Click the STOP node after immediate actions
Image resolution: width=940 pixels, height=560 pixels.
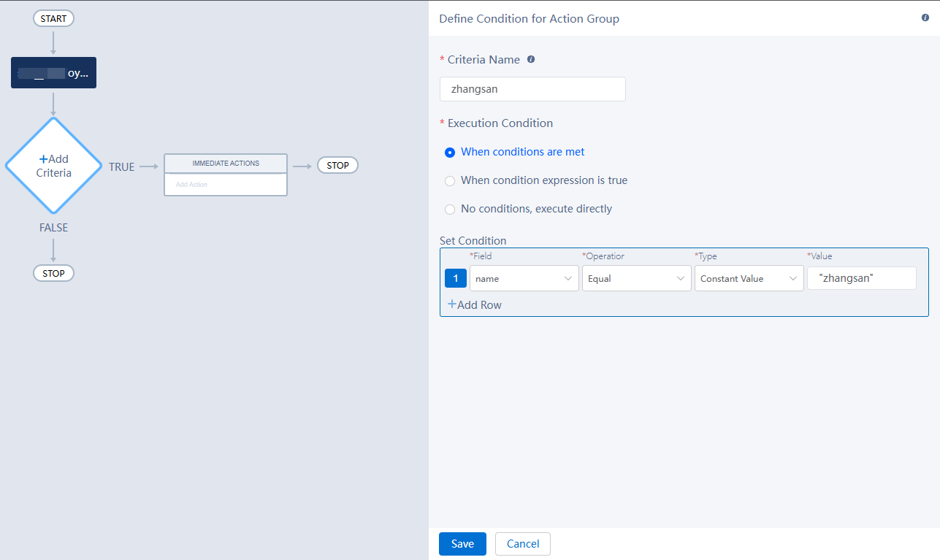[x=337, y=166]
